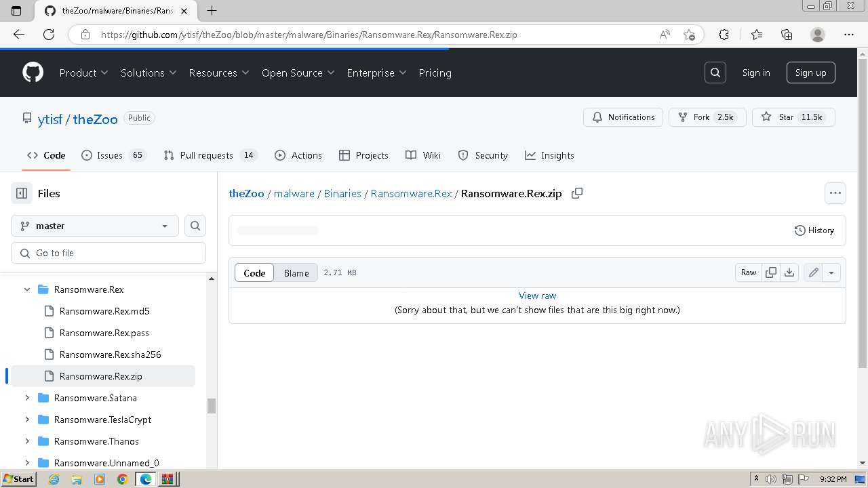Open Ransomware.Rex.sha256 in file tree
Viewport: 868px width, 488px height.
(111, 354)
